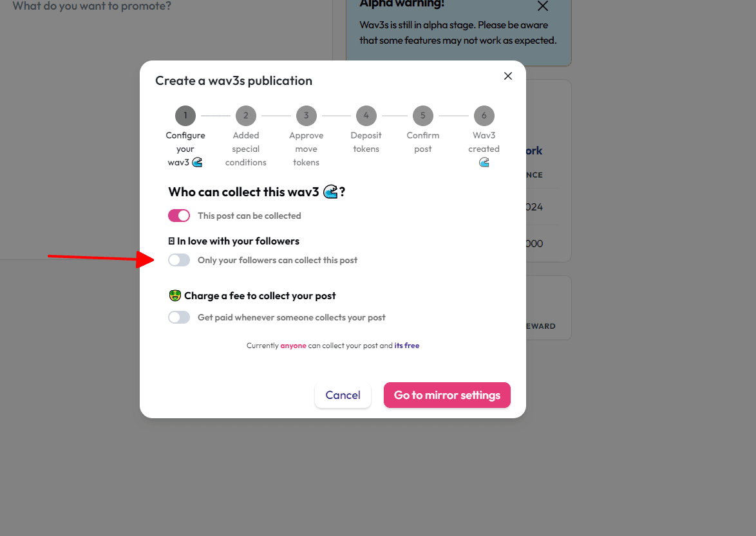Viewport: 756px width, 536px height.
Task: Click the wave emoji in the heading
Action: (x=330, y=192)
